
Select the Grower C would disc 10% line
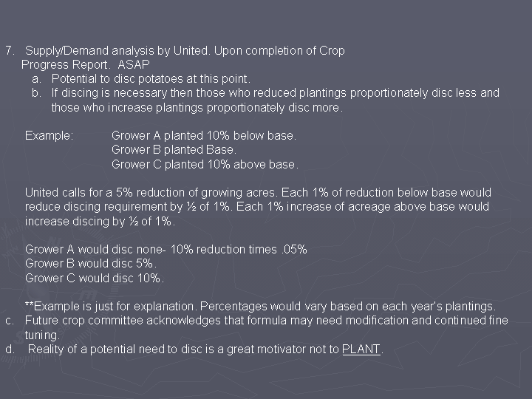[95, 279]
